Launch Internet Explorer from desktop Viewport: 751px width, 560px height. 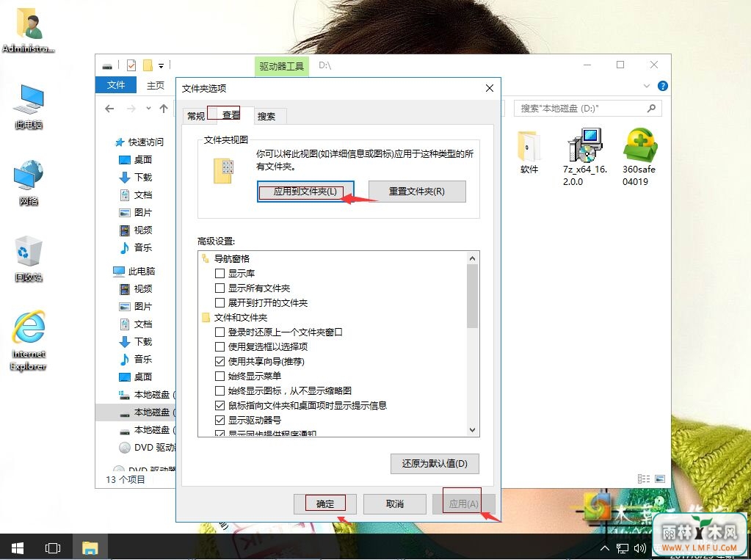click(29, 341)
